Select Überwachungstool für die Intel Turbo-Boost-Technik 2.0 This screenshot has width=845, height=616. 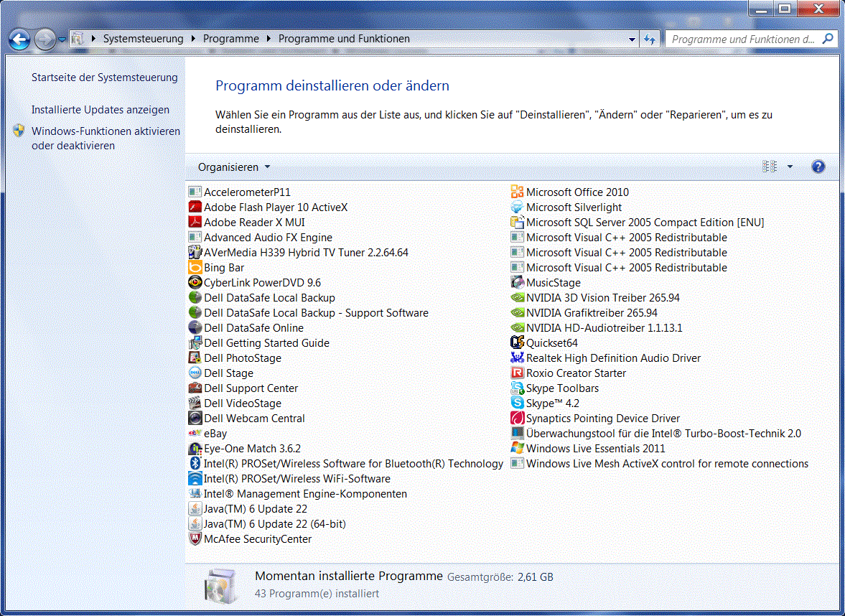click(656, 434)
